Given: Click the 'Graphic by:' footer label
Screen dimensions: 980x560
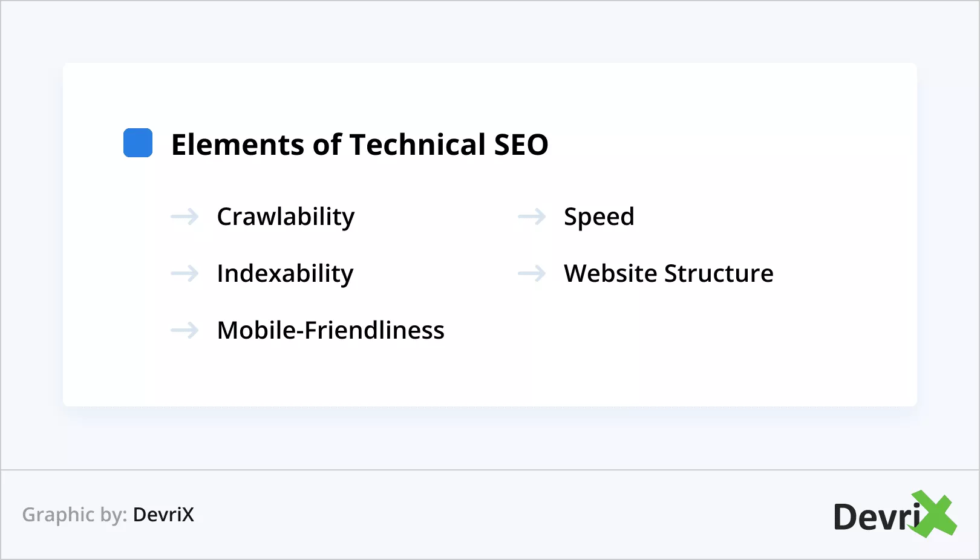Looking at the screenshot, I should click(x=74, y=515).
